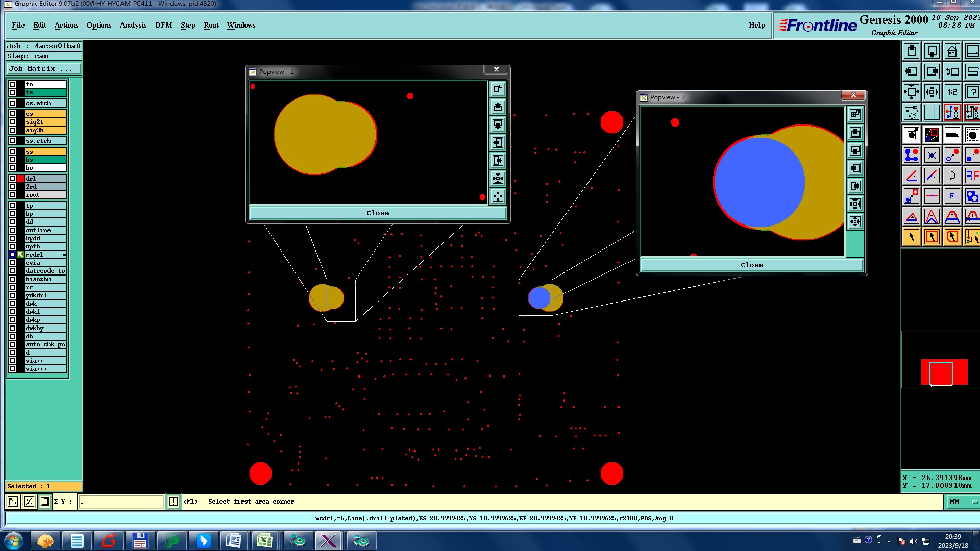The height and width of the screenshot is (551, 980).
Task: Click the question mark help tool icon
Action: tap(972, 92)
